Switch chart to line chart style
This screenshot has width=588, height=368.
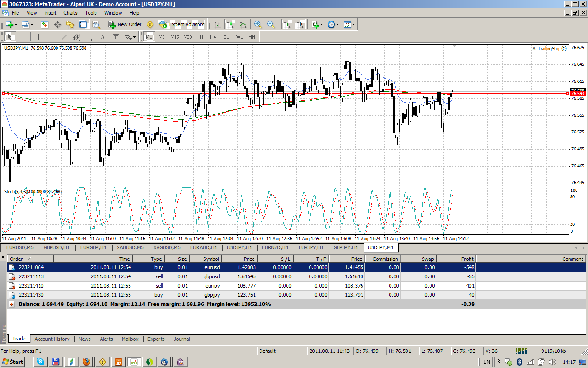click(x=243, y=24)
